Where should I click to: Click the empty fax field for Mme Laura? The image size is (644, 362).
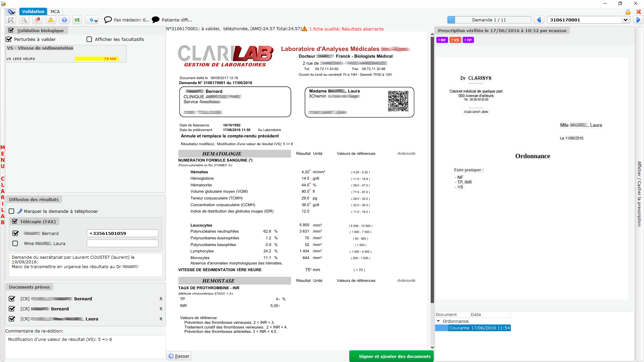point(122,243)
